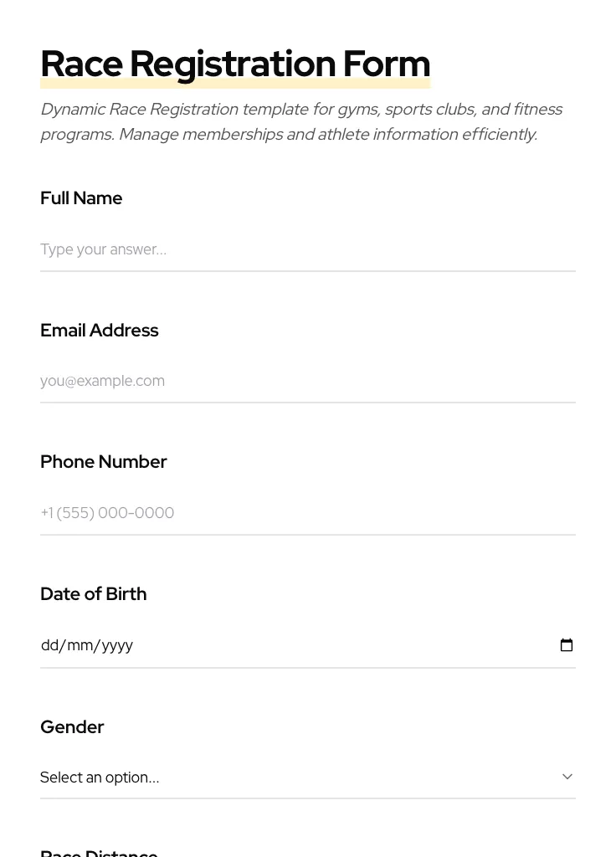
Task: Click the 'Type your answer...' placeholder text
Action: [103, 249]
